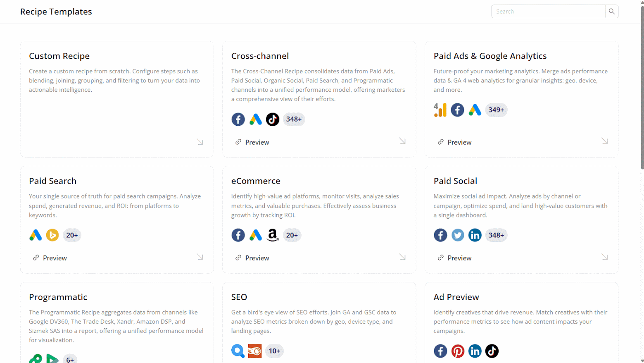Click Twitter icon in Paid Social card
644x363 pixels.
pyautogui.click(x=458, y=235)
